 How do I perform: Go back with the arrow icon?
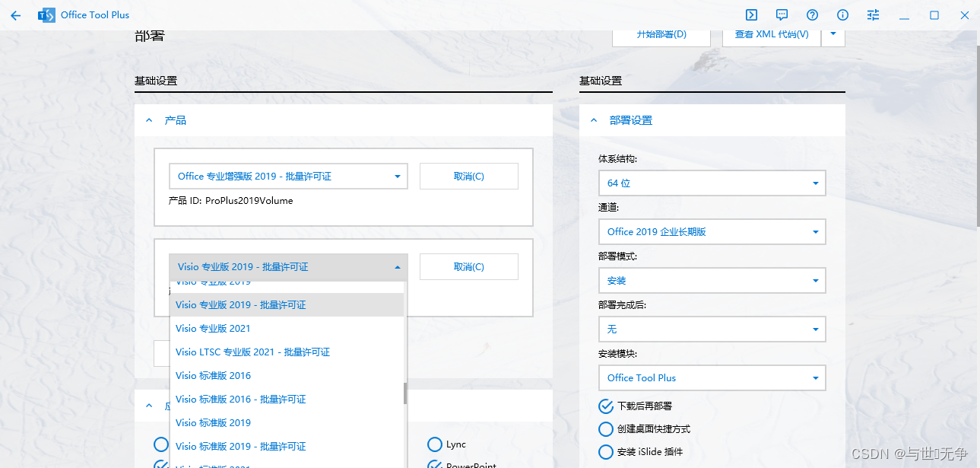pos(16,15)
